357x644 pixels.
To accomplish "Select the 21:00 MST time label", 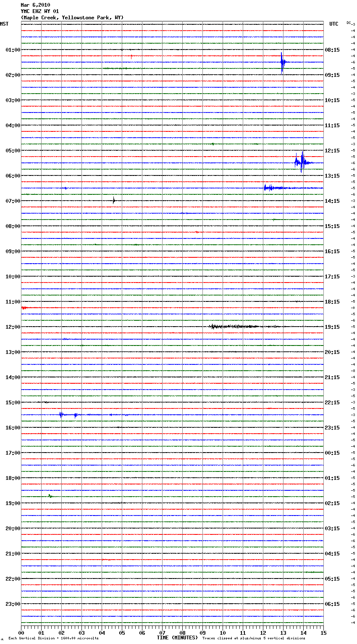I will point(13,554).
